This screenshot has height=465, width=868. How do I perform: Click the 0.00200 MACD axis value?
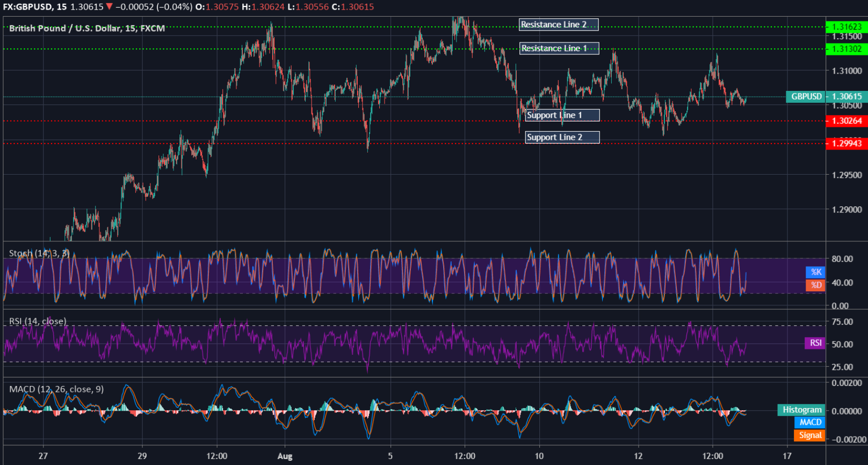click(x=847, y=383)
